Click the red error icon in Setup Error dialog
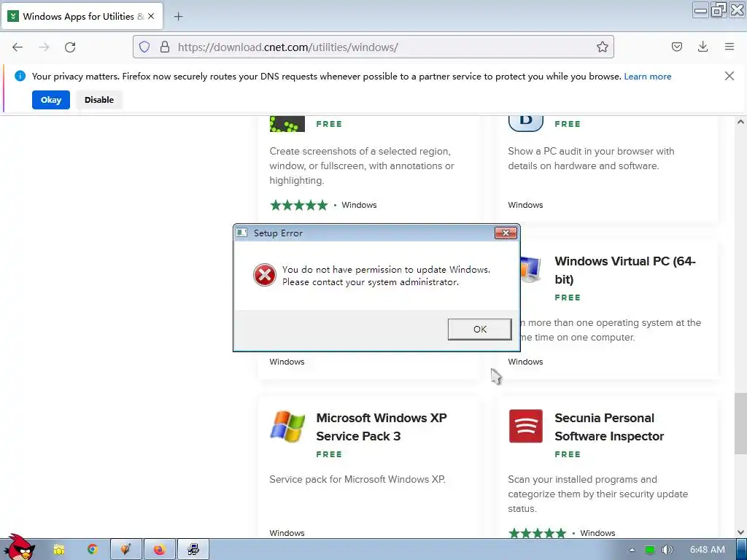 pos(264,275)
